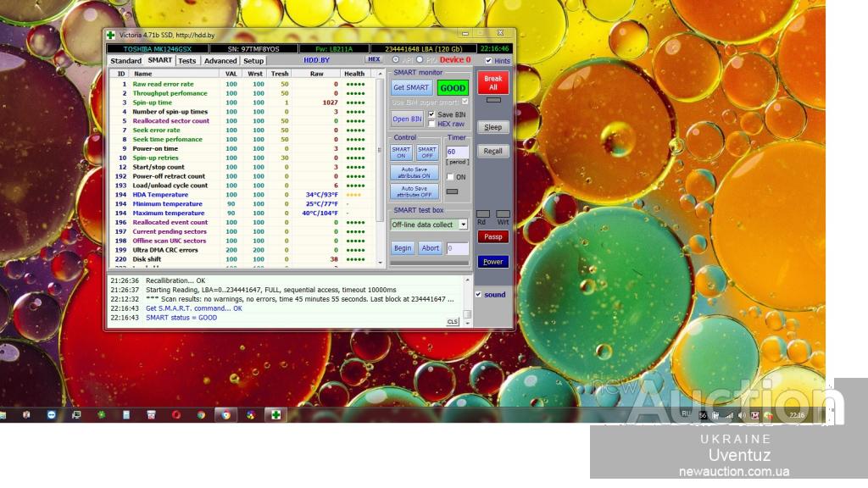Select the Ultra DMA CRC errors row
Viewport: 868px width, 488px height.
click(242, 250)
